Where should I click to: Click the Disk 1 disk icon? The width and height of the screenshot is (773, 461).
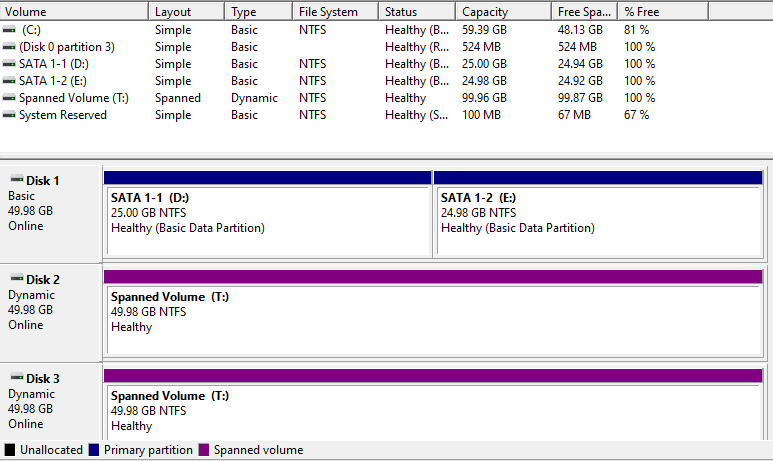coord(17,179)
